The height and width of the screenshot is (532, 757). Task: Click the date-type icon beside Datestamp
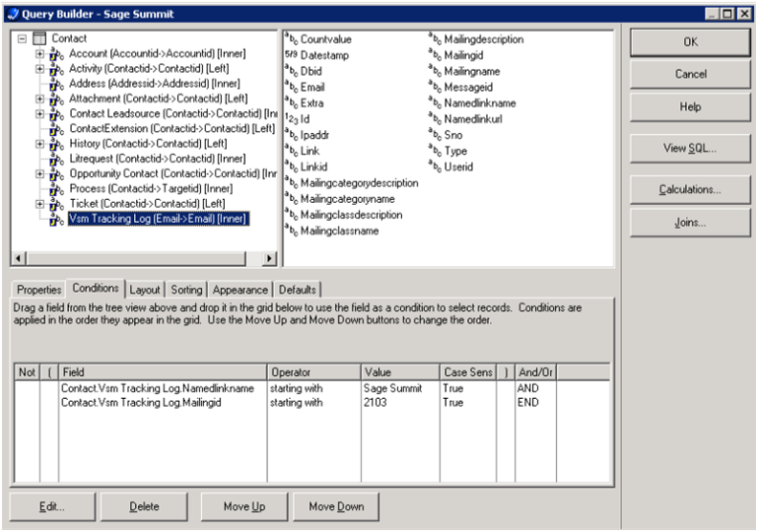tap(291, 55)
